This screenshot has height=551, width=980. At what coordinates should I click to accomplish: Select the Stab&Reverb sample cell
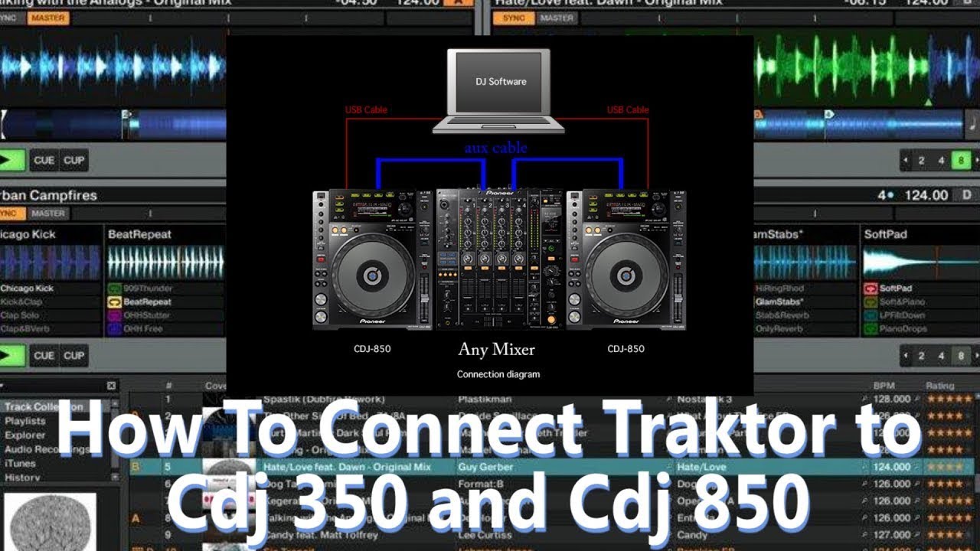[x=804, y=315]
